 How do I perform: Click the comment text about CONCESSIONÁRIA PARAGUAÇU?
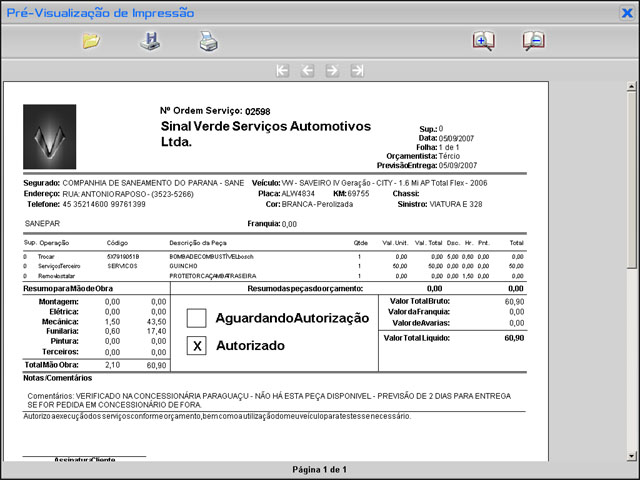(269, 400)
